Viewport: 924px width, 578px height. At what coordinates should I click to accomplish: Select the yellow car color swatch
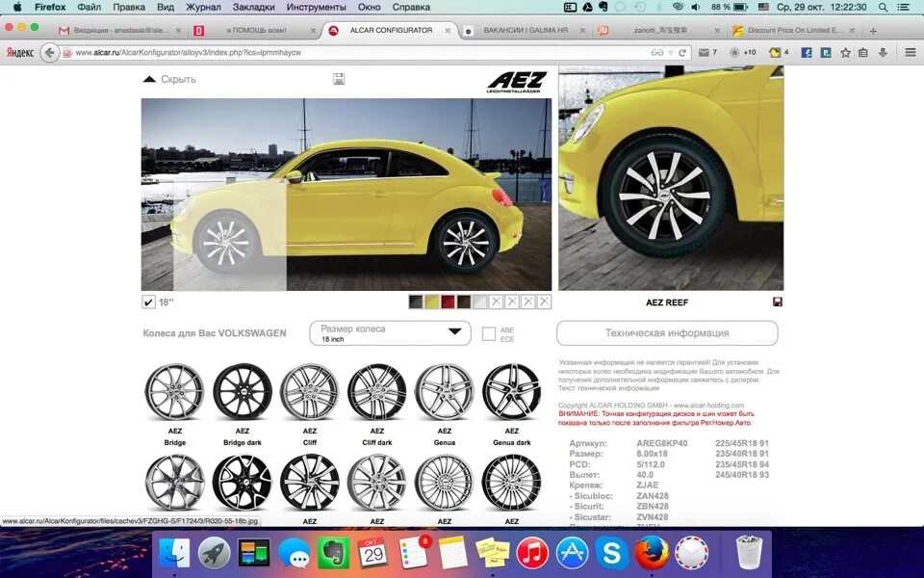click(432, 302)
